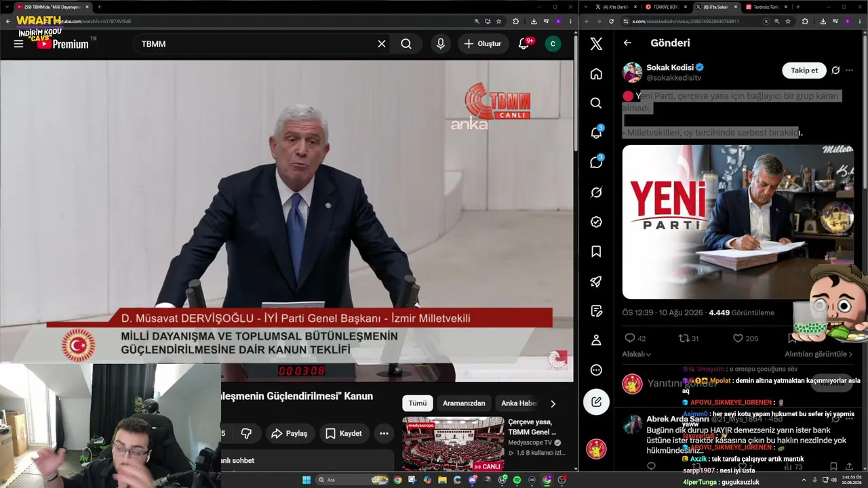Show hidden system tray icons
The width and height of the screenshot is (868, 488).
tap(805, 480)
